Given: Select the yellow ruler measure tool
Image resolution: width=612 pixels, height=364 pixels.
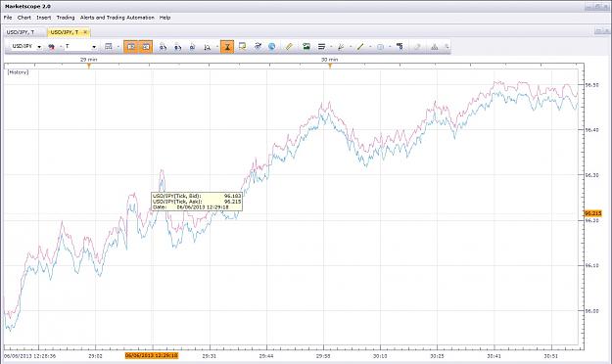Looking at the screenshot, I should click(289, 46).
